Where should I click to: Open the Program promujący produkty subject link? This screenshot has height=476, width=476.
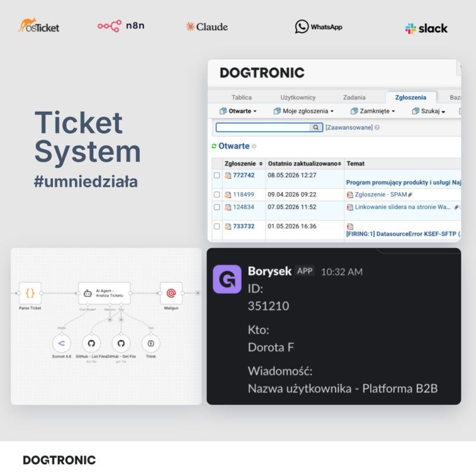403,183
